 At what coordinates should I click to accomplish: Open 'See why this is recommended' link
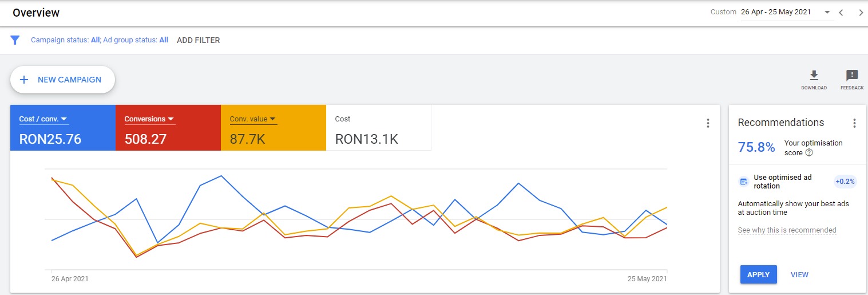(787, 230)
